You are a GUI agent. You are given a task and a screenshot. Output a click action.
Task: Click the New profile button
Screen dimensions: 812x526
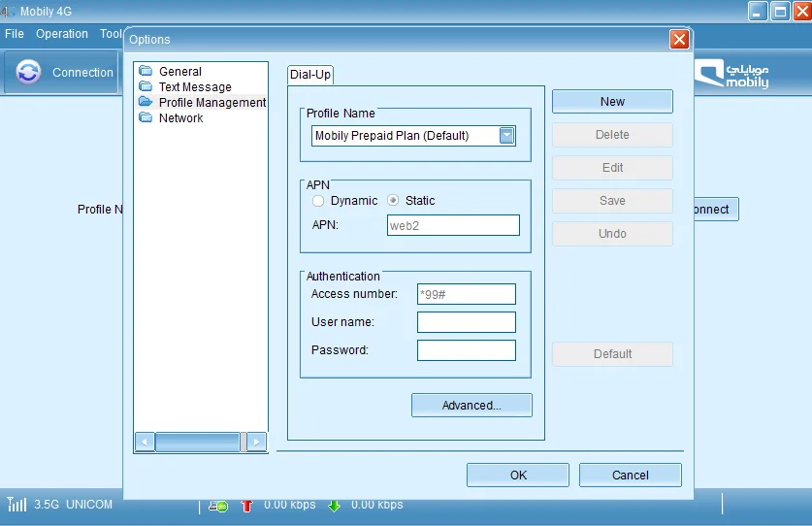pyautogui.click(x=612, y=102)
